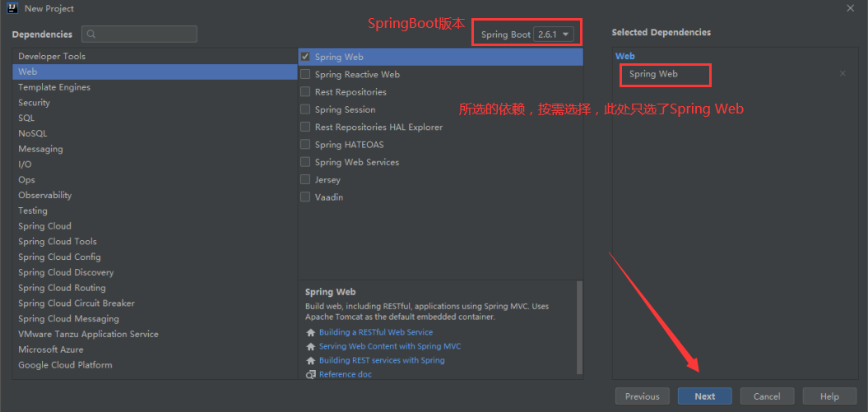
Task: Select Developer Tools category
Action: (155, 57)
